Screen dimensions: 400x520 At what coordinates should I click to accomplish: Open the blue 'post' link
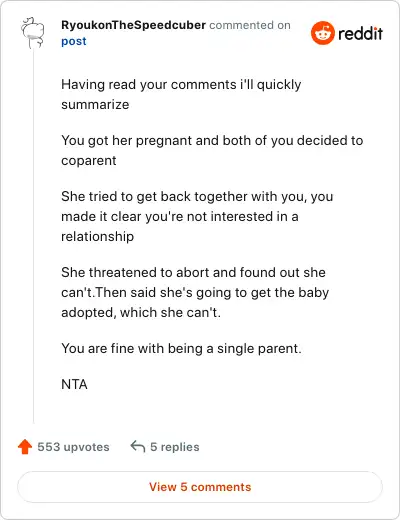coord(74,41)
